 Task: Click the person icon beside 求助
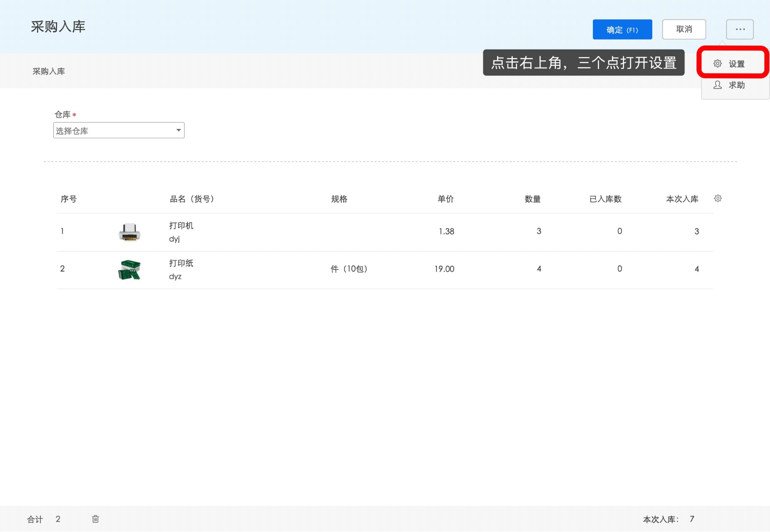coord(718,85)
